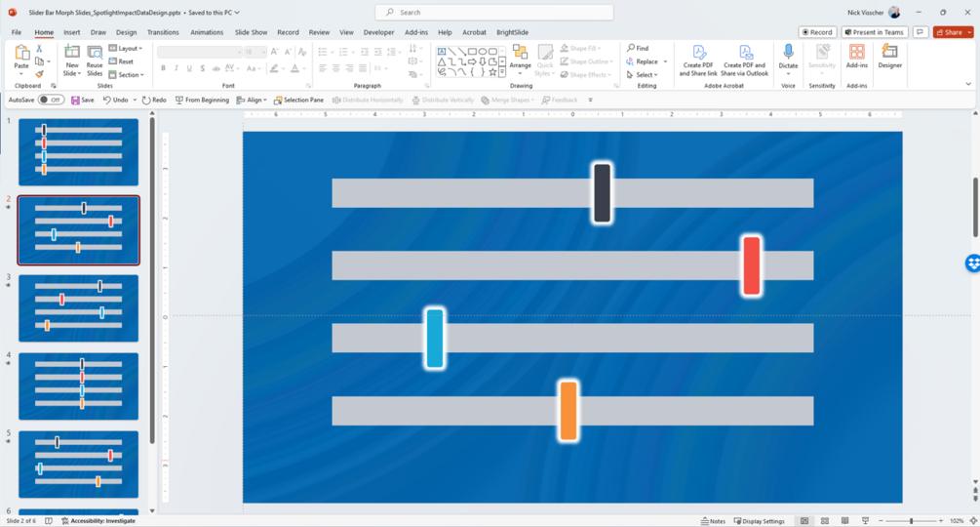Image resolution: width=980 pixels, height=527 pixels.
Task: Open the Add-ins button
Action: (857, 57)
